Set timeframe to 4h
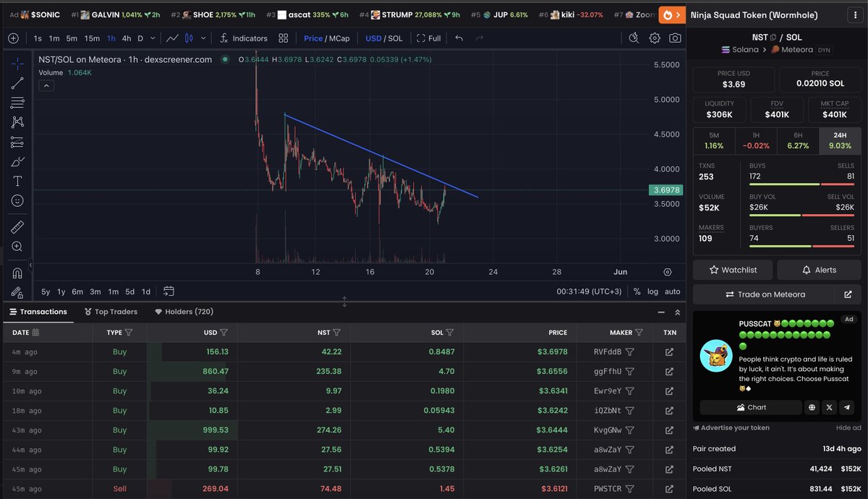This screenshot has height=499, width=868. click(127, 38)
